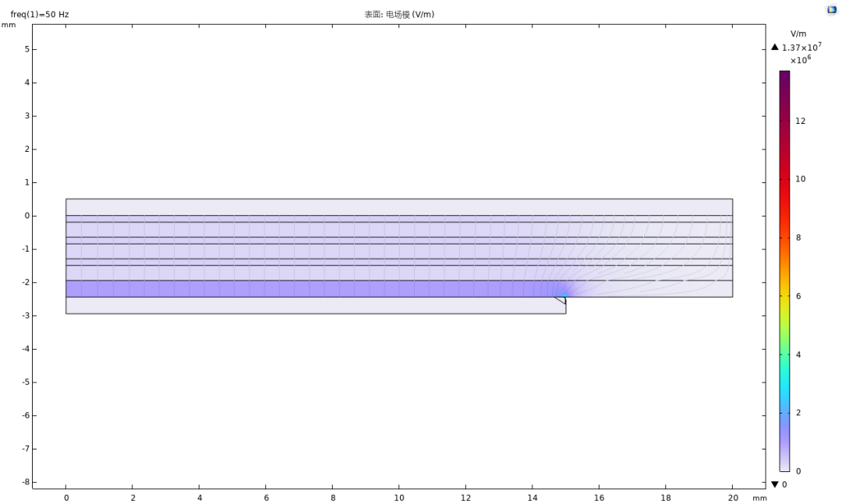This screenshot has width=842, height=504.
Task: Click the "12" tick label on the color legend
Action: [x=800, y=121]
